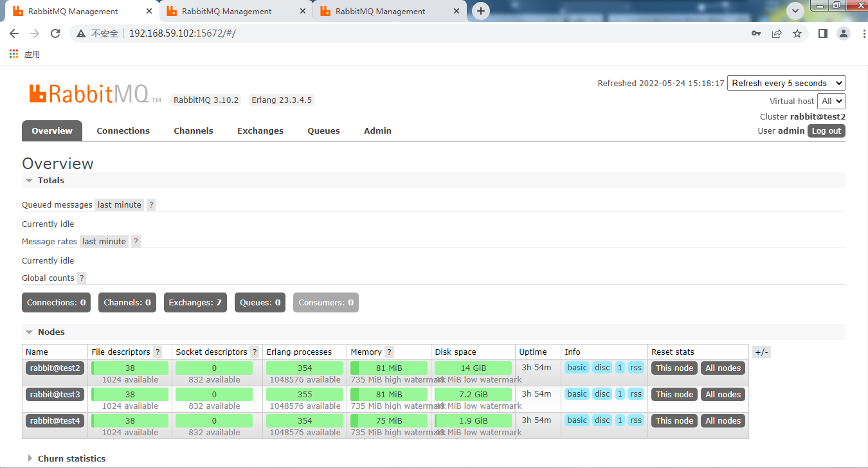Reset stats for All nodes on rabbit@test2 row
This screenshot has width=868, height=468.
pyautogui.click(x=723, y=368)
